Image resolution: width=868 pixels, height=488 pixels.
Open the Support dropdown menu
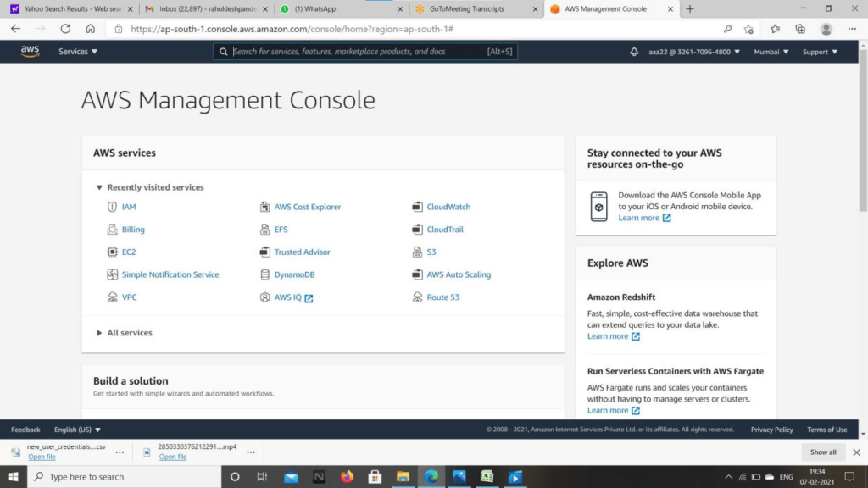[x=820, y=52]
